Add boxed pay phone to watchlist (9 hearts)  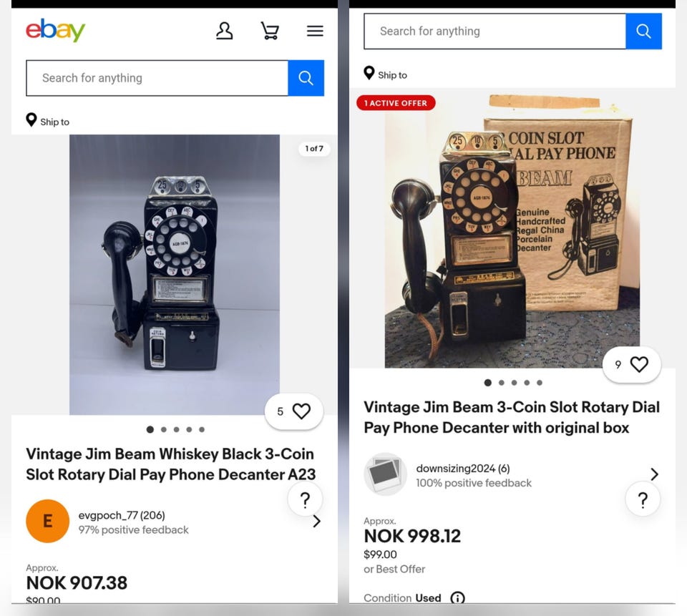click(631, 364)
